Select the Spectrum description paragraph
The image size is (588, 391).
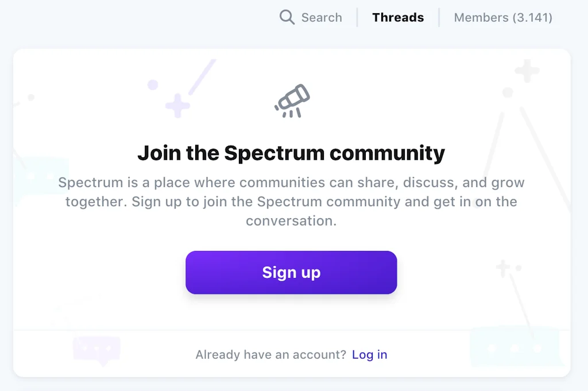click(291, 202)
